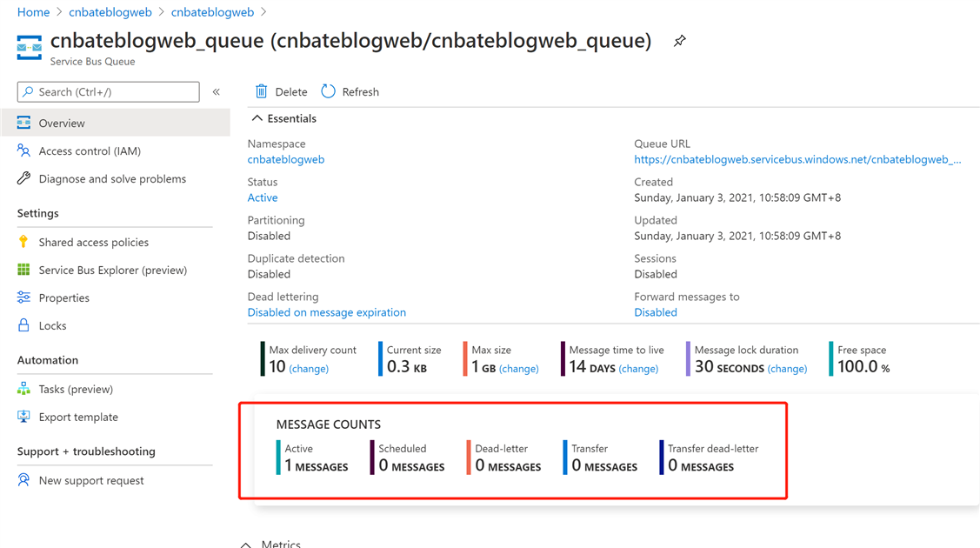Open the cnbateblogweb namespace link
The image size is (980, 548).
pos(285,159)
